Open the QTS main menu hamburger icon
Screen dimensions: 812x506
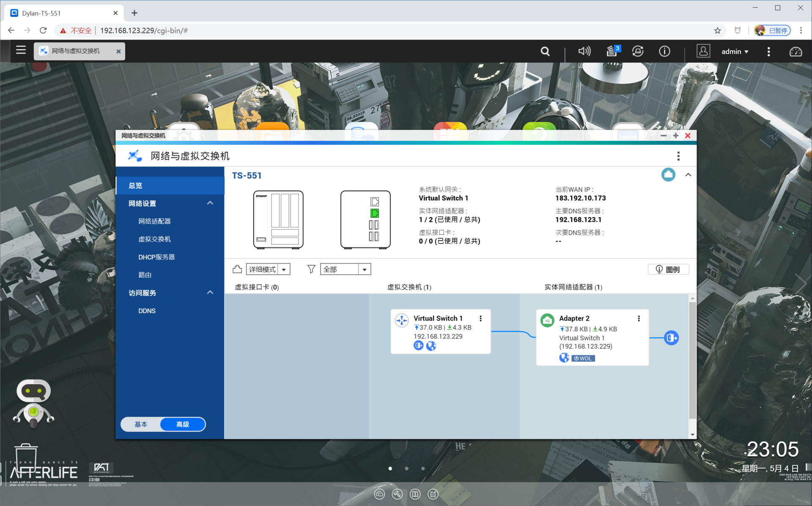[x=21, y=50]
